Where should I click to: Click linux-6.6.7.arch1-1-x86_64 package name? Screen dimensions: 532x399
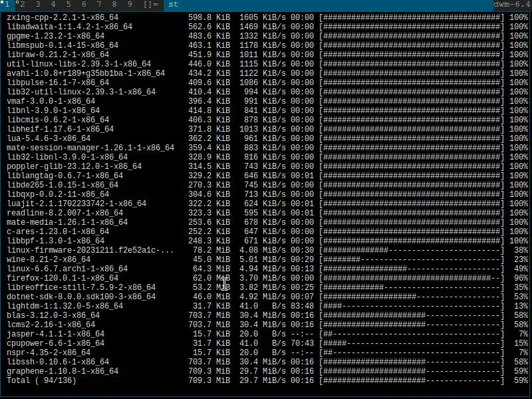[67, 269]
